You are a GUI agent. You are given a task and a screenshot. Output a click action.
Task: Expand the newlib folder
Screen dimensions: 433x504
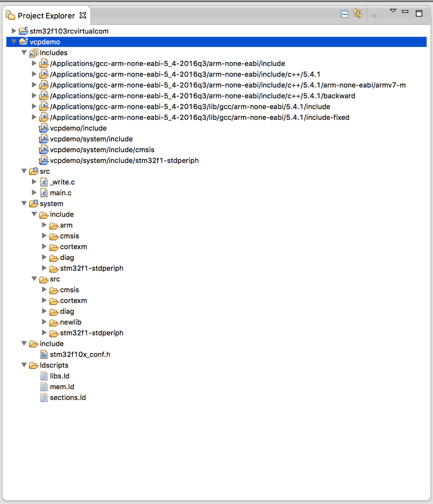click(x=44, y=322)
